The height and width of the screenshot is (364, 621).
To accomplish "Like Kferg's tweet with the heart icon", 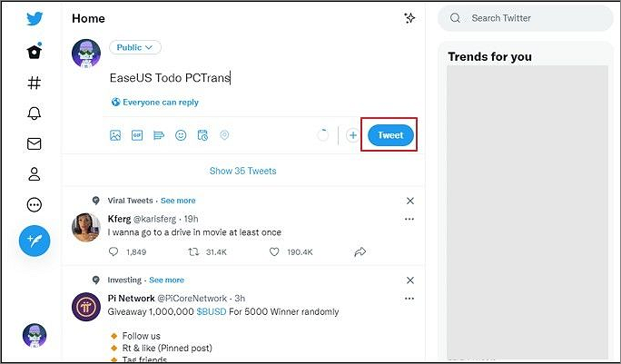I will (x=275, y=251).
